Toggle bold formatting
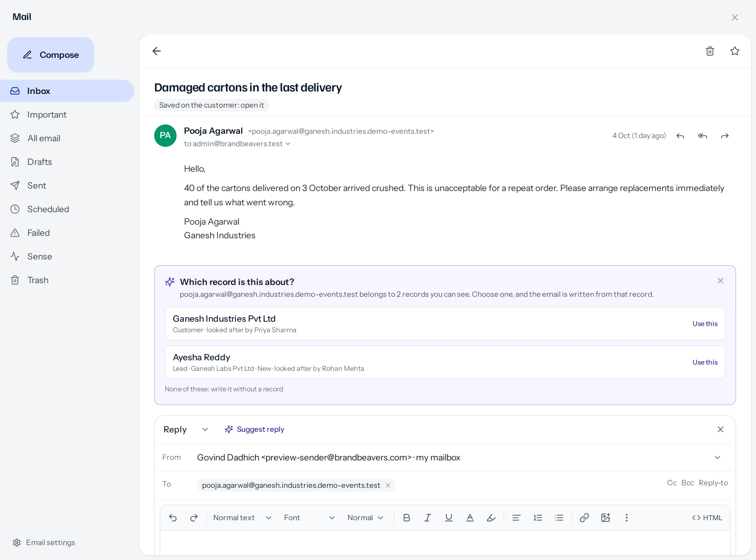This screenshot has width=756, height=560. point(407,518)
